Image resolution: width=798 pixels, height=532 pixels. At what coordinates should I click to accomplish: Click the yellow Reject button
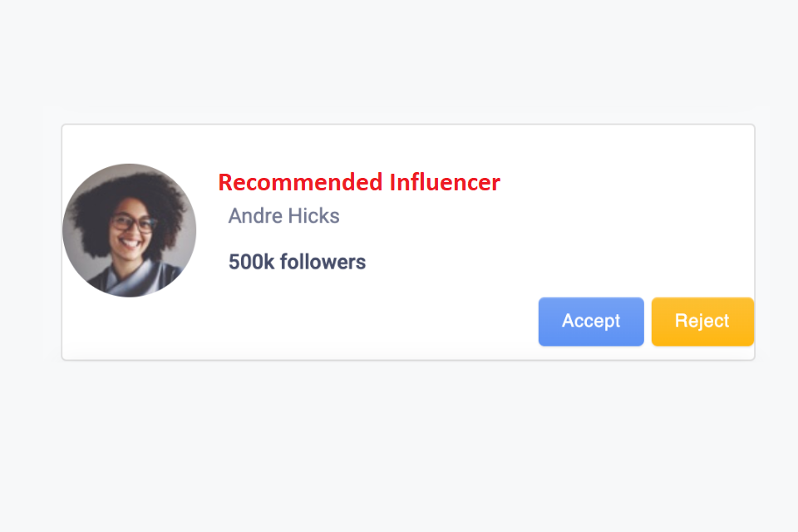[x=702, y=321]
